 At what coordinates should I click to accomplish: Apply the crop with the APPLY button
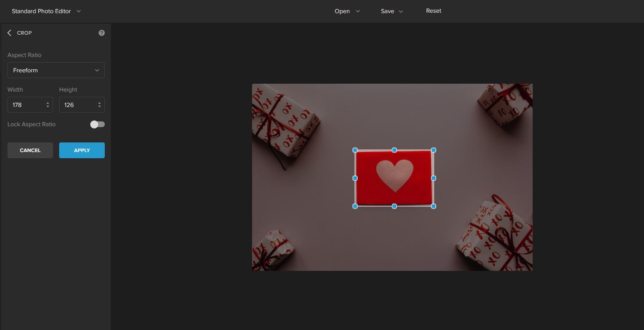pyautogui.click(x=82, y=150)
